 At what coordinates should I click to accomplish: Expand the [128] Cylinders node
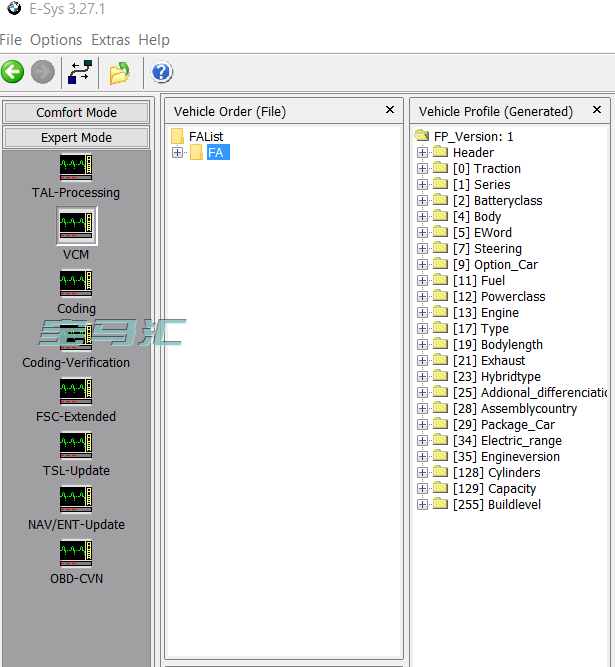[422, 473]
